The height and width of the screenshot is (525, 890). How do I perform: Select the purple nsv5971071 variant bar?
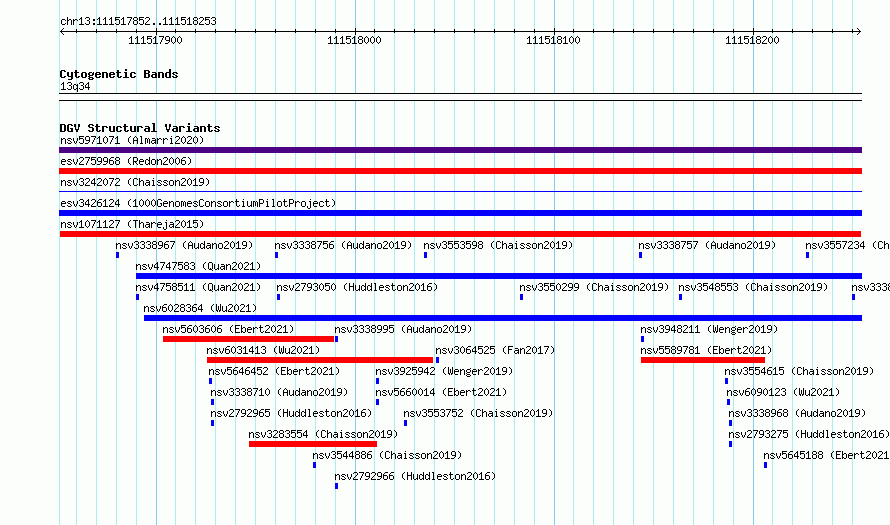tap(460, 150)
